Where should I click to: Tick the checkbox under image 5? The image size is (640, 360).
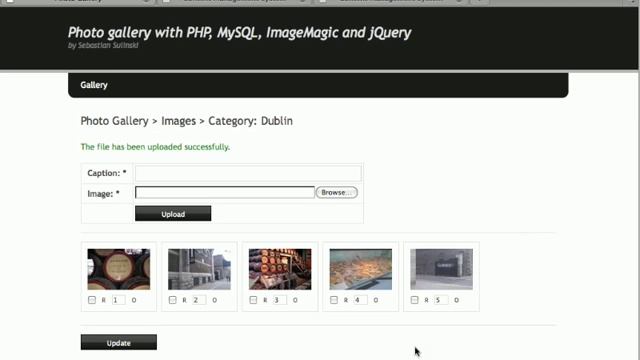pyautogui.click(x=415, y=300)
